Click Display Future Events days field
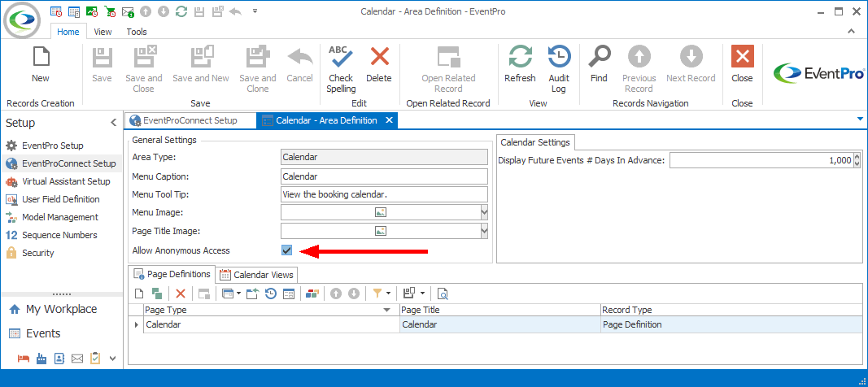Screen dimensions: 868x387 point(761,160)
